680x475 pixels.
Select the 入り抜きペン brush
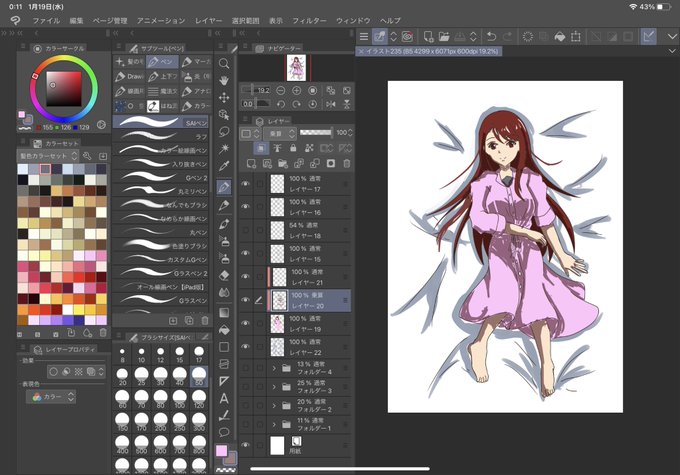pyautogui.click(x=160, y=164)
